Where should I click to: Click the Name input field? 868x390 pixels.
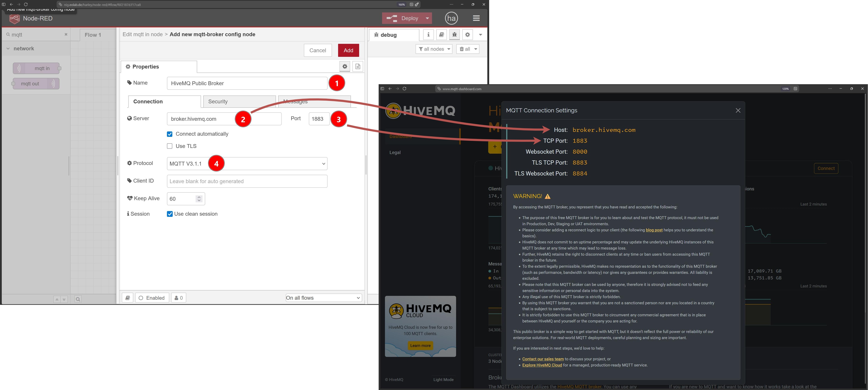247,83
